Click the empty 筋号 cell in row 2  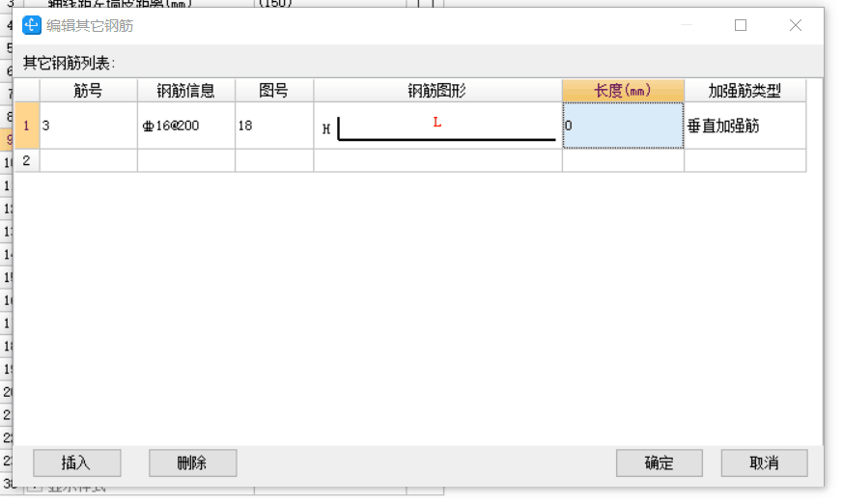coord(89,160)
